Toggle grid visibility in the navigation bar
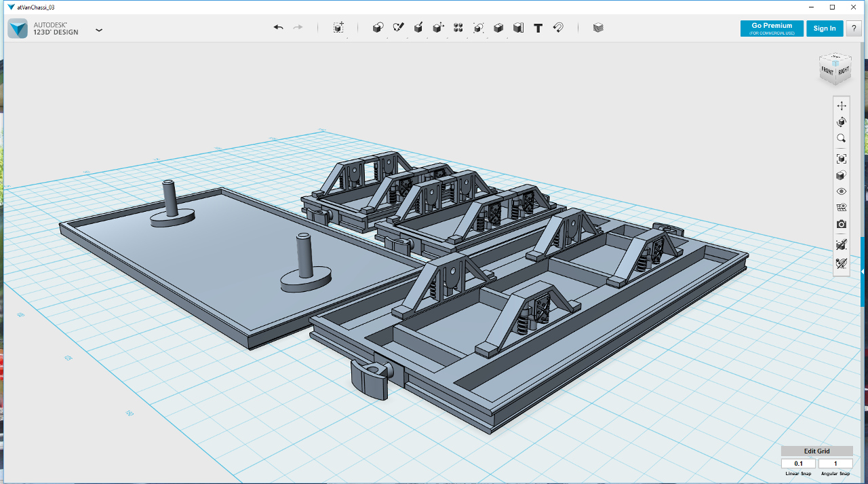 [x=842, y=208]
